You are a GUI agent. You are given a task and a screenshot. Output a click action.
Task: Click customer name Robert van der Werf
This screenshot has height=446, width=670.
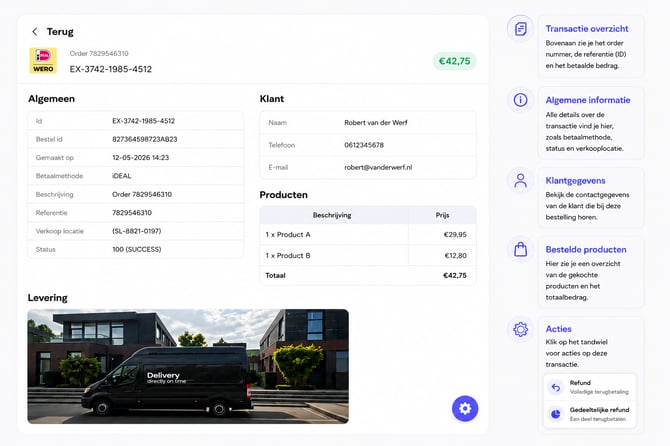tap(376, 123)
